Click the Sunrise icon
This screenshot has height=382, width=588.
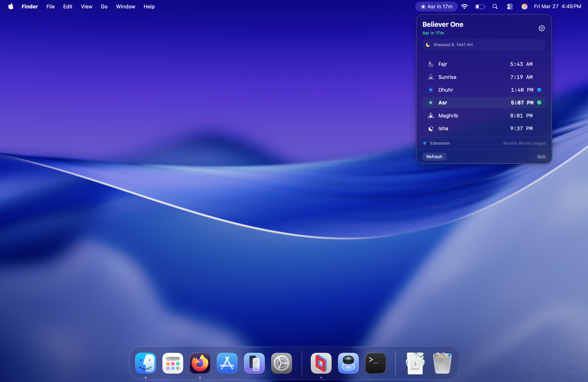[x=431, y=77]
